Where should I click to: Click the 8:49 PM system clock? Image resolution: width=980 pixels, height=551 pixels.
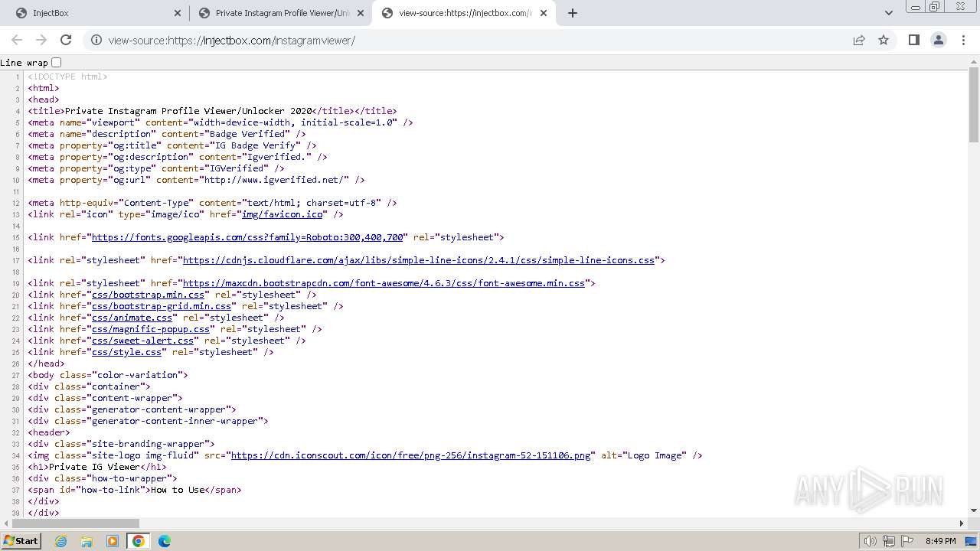pos(940,541)
